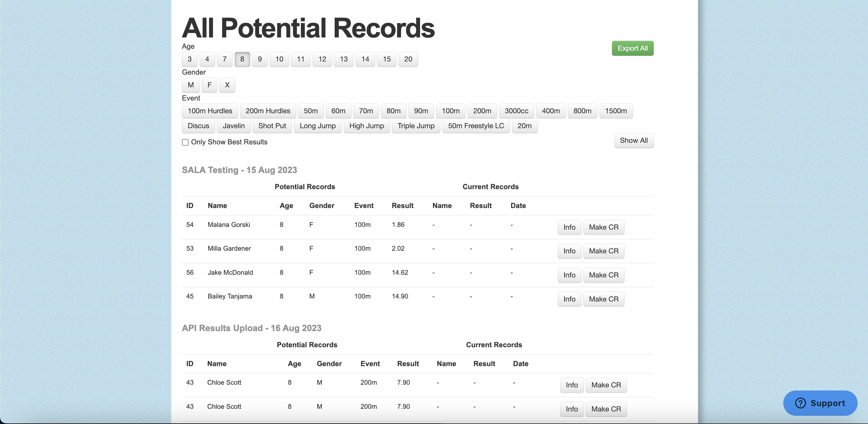Select age filter 13
This screenshot has height=424, width=868.
click(x=344, y=59)
